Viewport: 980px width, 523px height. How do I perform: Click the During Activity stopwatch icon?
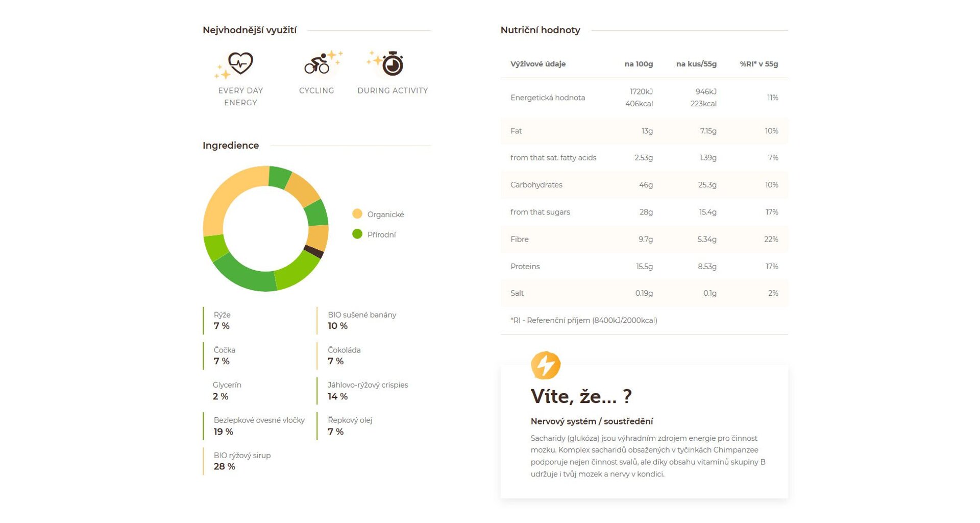393,64
